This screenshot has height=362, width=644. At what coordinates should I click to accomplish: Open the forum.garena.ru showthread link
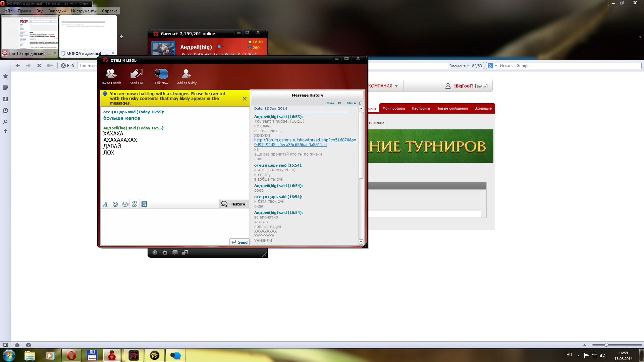(x=305, y=142)
